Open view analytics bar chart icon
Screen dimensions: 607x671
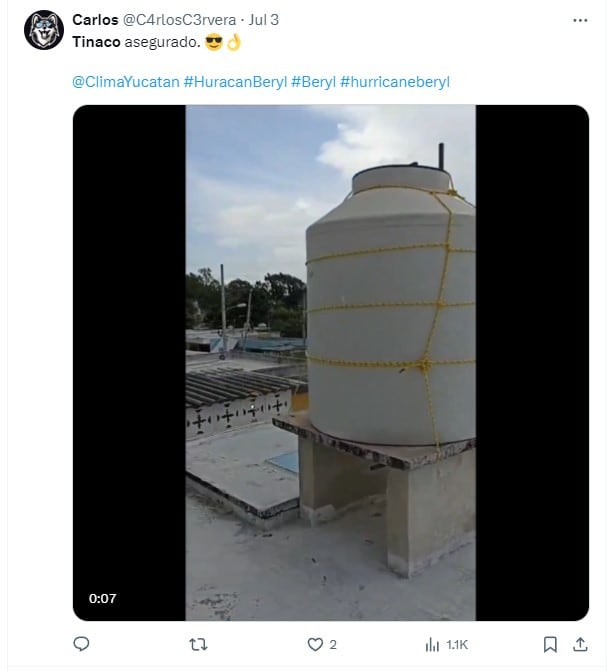pyautogui.click(x=432, y=645)
